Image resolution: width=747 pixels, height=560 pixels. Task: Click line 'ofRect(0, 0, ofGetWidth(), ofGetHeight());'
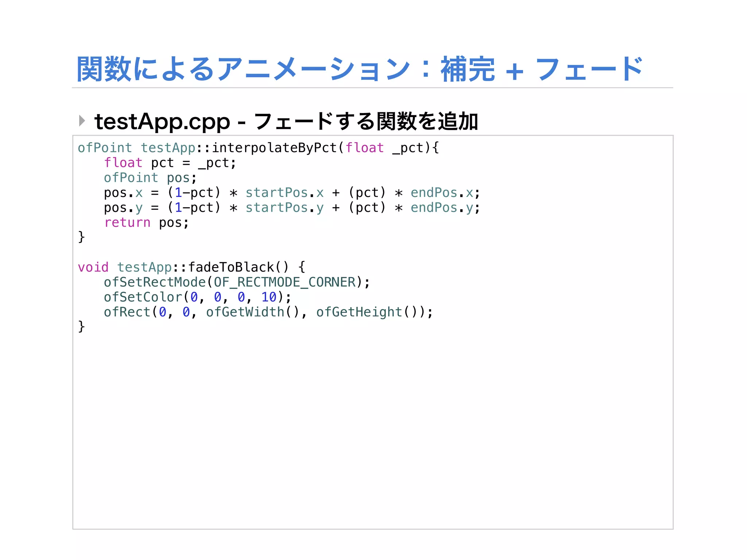click(x=268, y=312)
